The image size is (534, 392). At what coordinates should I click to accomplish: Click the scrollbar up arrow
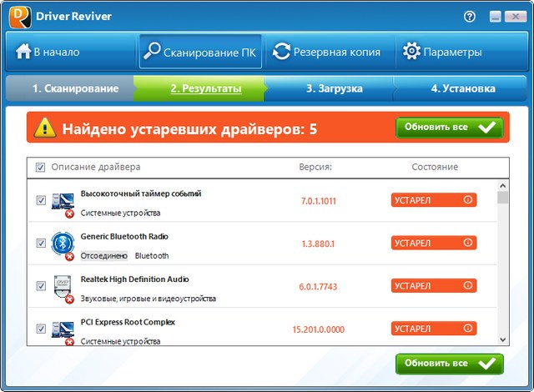tap(502, 186)
